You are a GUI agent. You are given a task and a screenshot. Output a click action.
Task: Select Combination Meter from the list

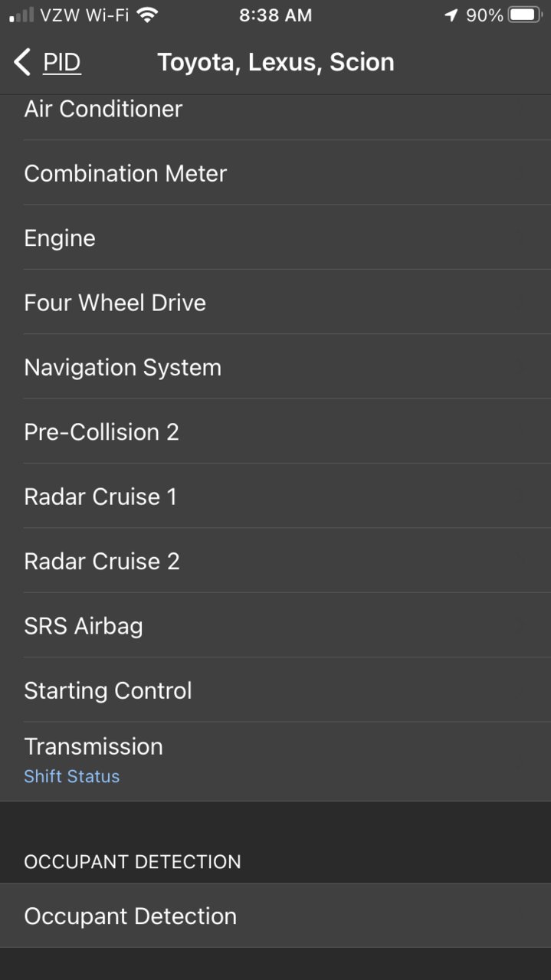275,172
